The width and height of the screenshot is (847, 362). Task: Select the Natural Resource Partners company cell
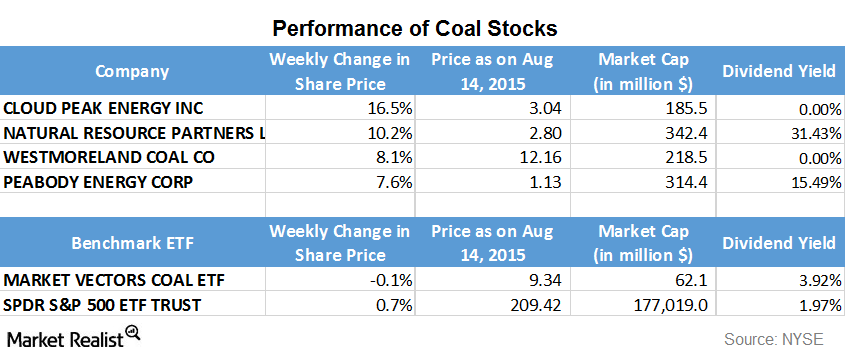tap(132, 132)
